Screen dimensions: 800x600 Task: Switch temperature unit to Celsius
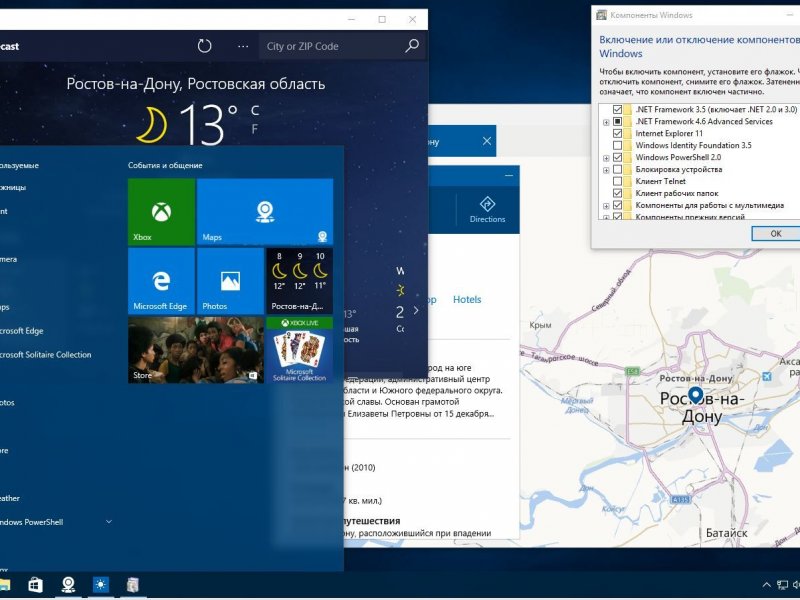[x=255, y=110]
